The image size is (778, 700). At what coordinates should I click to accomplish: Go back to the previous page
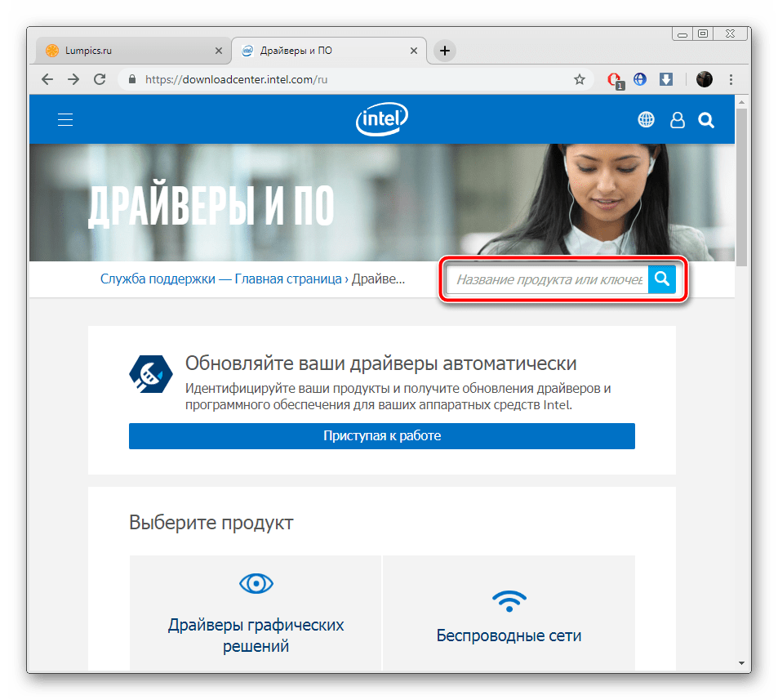(x=47, y=79)
